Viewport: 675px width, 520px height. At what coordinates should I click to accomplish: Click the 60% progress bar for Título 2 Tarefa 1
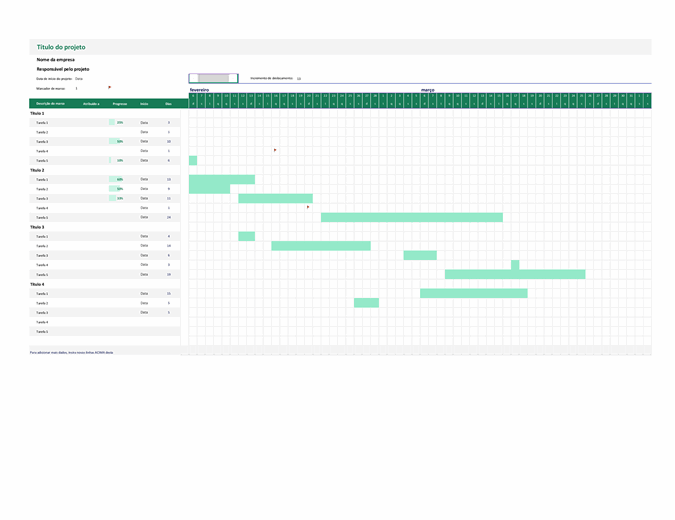(x=118, y=179)
